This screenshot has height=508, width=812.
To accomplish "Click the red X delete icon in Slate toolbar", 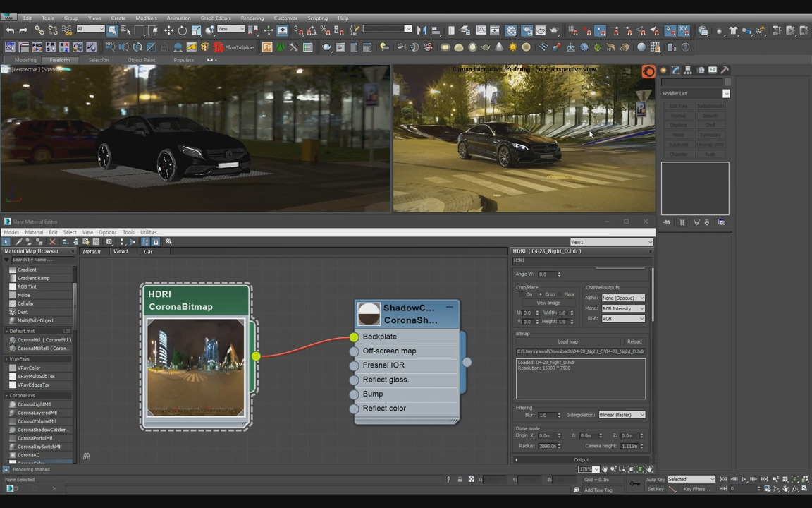I will pyautogui.click(x=52, y=242).
